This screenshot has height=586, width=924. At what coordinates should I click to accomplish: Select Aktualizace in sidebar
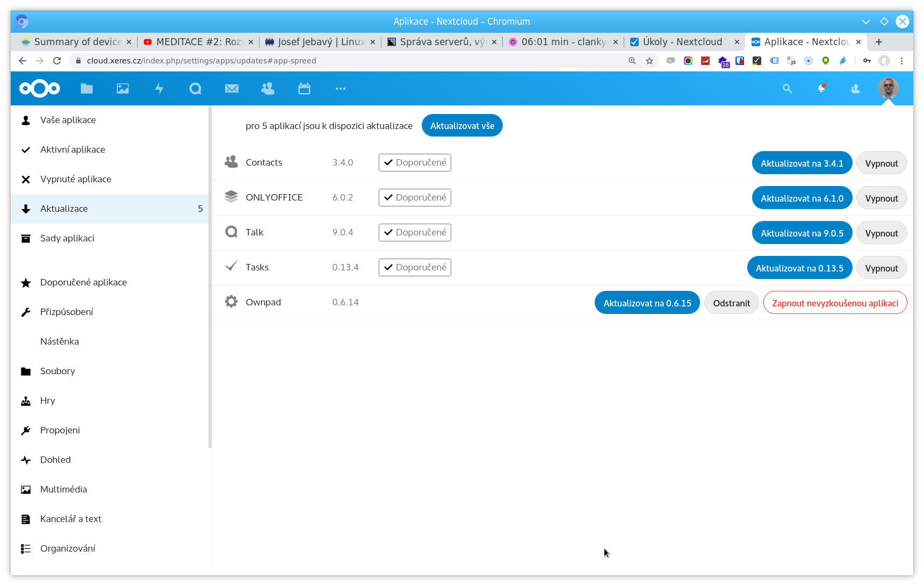coord(110,209)
